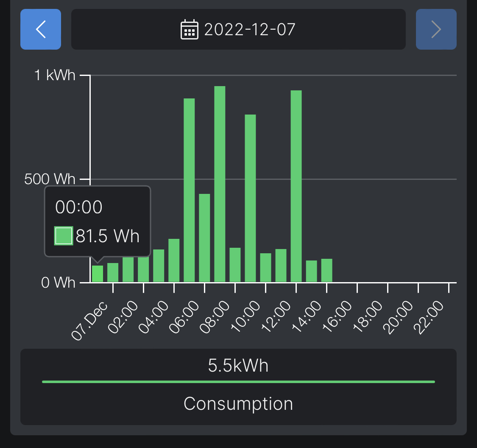Toggle the Consumption series legend

pos(238,403)
